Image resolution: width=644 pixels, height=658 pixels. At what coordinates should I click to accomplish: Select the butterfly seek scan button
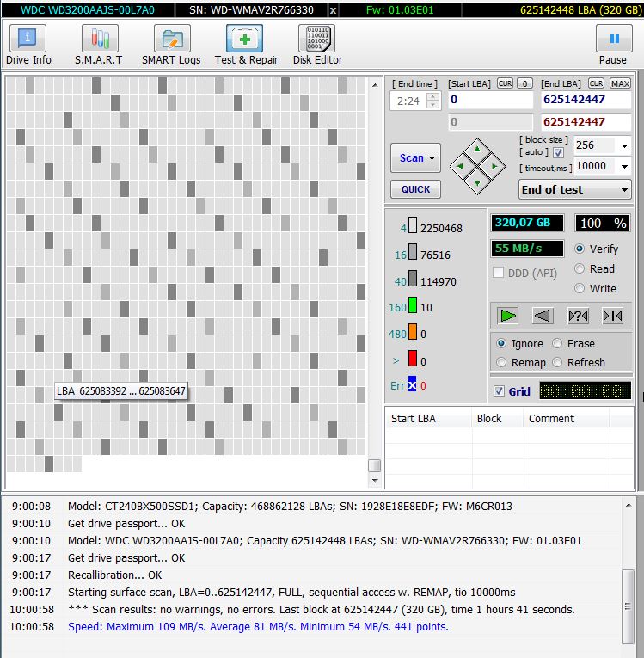[612, 316]
